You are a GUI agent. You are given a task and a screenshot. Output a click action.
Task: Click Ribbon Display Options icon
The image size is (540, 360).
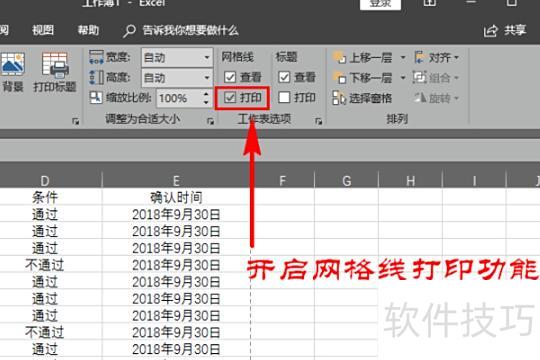430,3
